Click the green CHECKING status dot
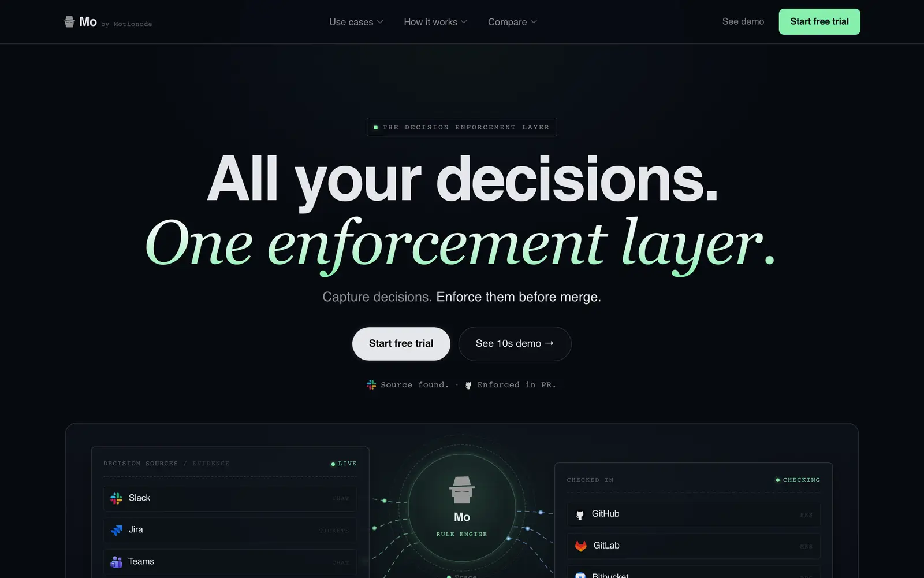The image size is (924, 578). pos(778,480)
